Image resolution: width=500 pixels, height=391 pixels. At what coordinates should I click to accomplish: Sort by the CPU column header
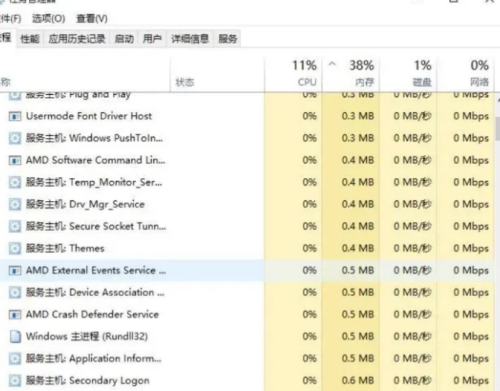pyautogui.click(x=293, y=74)
